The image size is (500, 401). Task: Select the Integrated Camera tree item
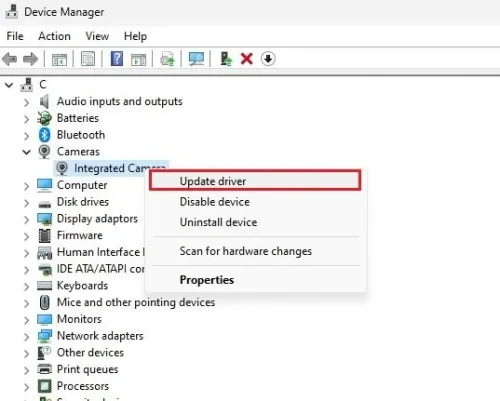111,168
